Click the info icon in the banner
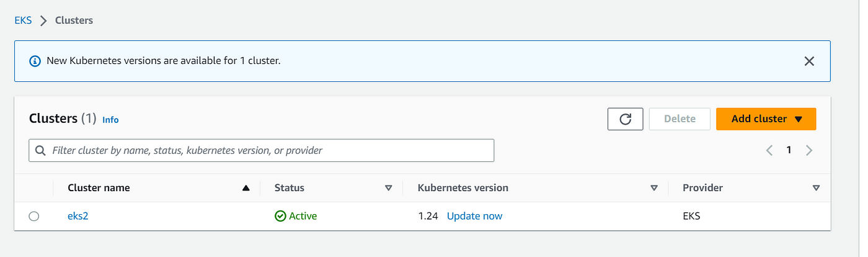 tap(34, 61)
